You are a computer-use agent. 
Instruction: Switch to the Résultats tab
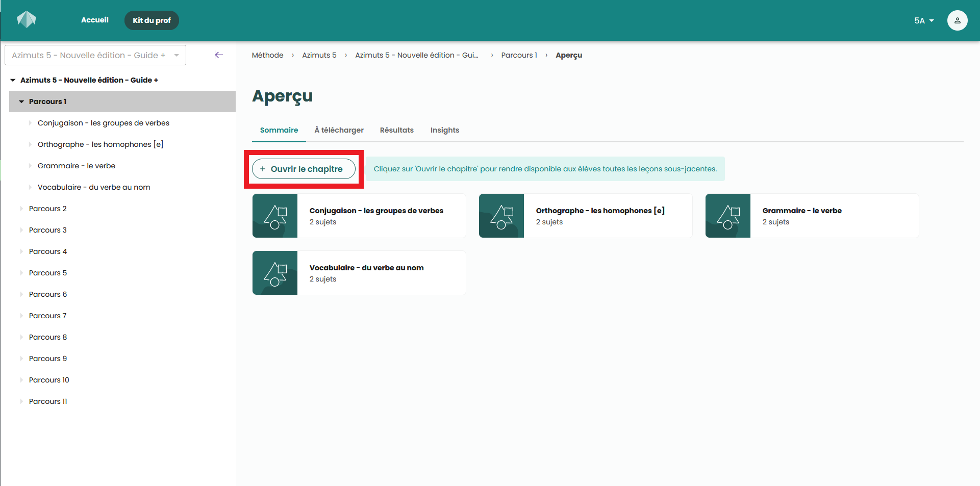396,130
